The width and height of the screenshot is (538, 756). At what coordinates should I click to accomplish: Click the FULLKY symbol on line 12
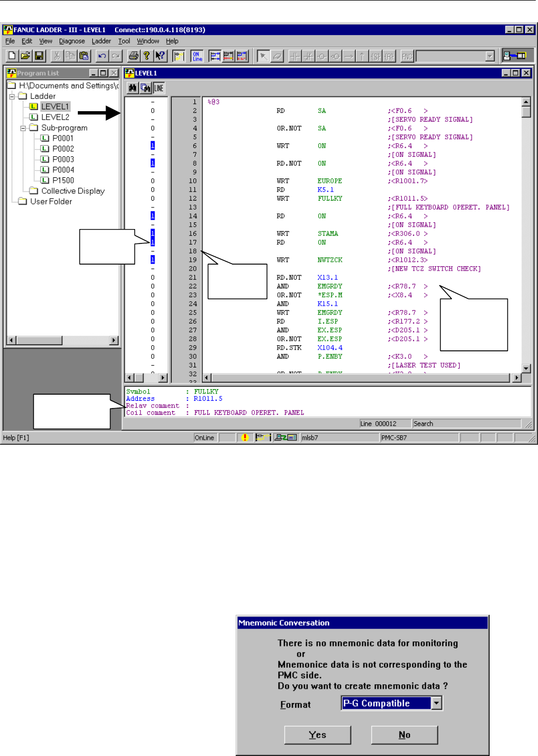tap(330, 198)
